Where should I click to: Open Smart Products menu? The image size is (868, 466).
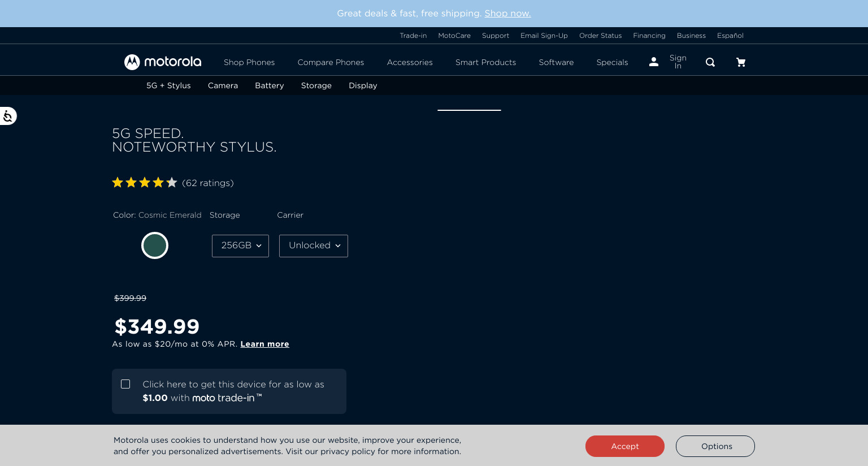485,62
